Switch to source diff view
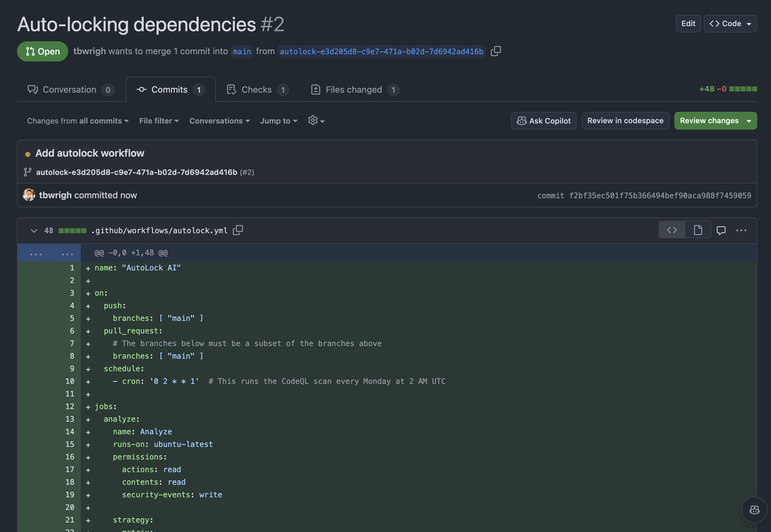This screenshot has height=532, width=771. pos(672,230)
